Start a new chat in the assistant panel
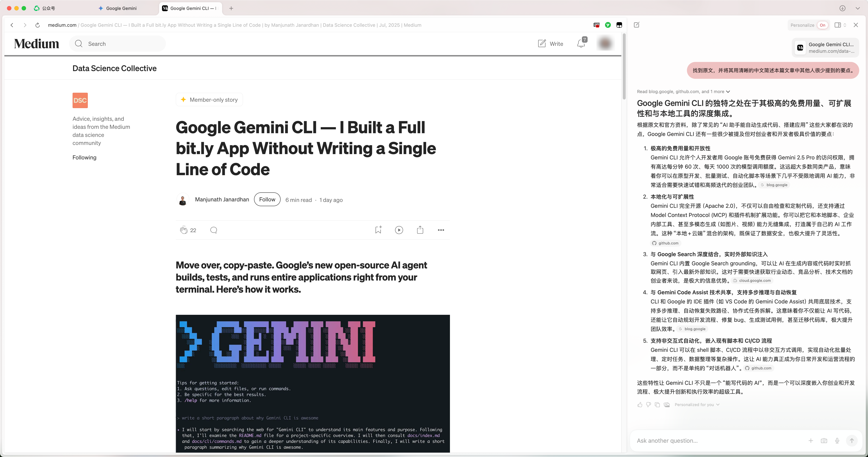This screenshot has width=868, height=457. tap(637, 25)
